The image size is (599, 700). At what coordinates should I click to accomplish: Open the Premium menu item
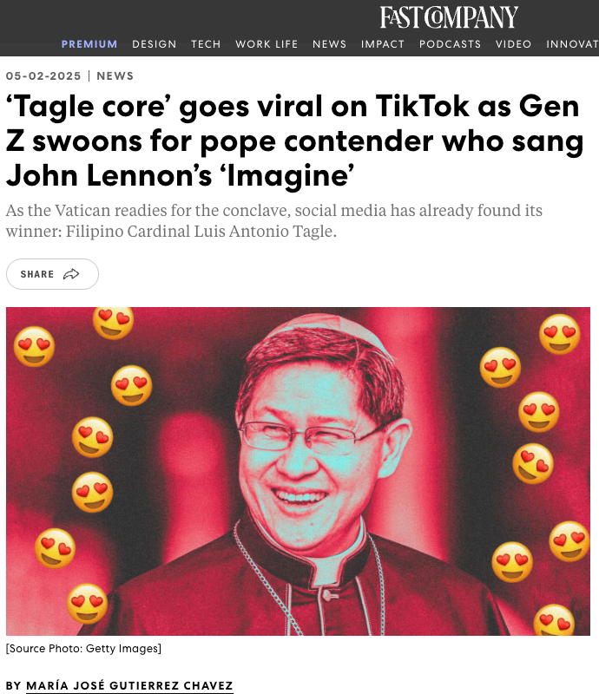[x=89, y=44]
